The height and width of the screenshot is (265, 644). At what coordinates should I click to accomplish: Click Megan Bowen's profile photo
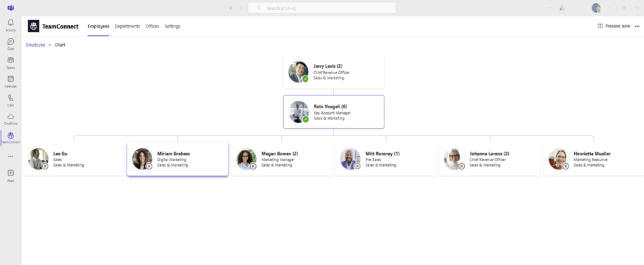click(x=247, y=159)
